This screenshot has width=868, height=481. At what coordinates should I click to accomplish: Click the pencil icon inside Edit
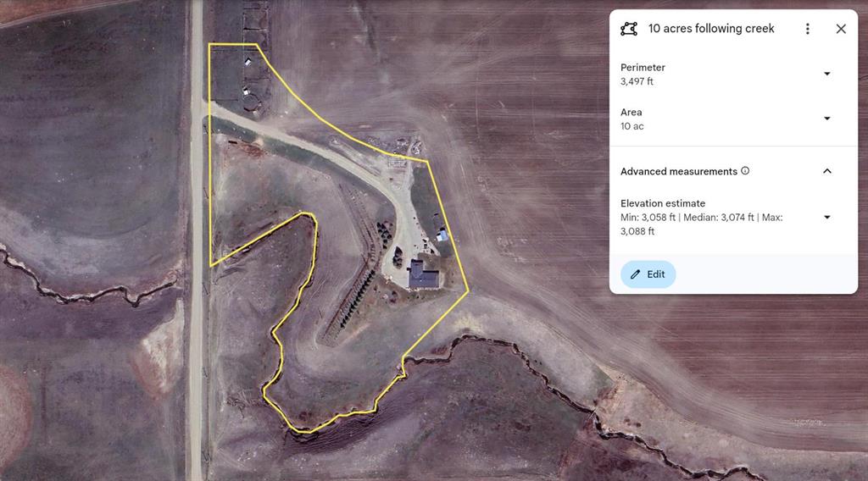pos(635,274)
